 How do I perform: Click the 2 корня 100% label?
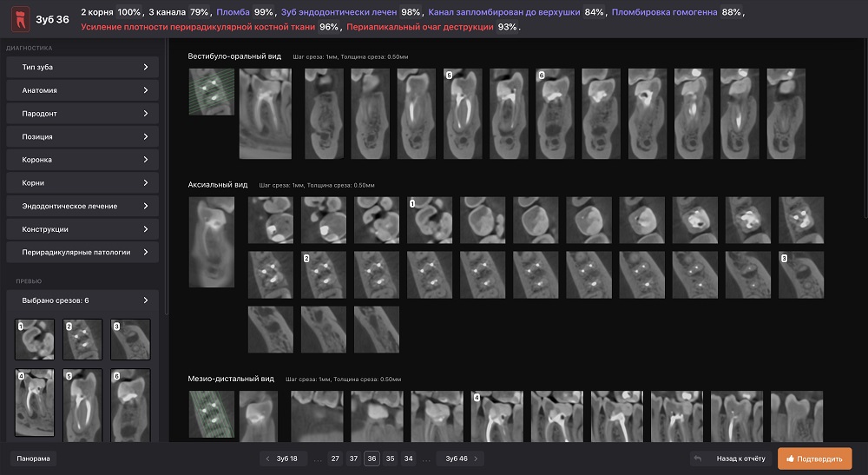point(111,12)
